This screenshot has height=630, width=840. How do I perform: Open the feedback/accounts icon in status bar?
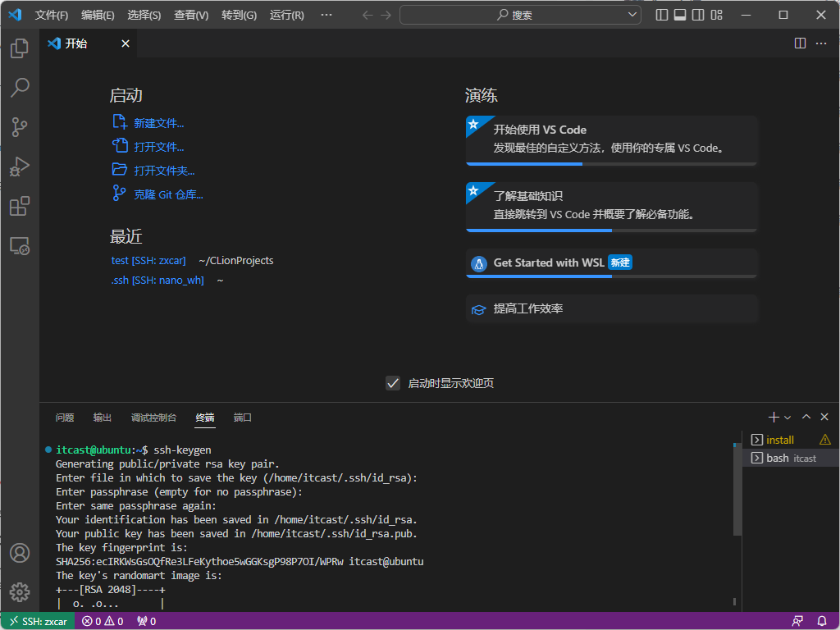pyautogui.click(x=797, y=622)
